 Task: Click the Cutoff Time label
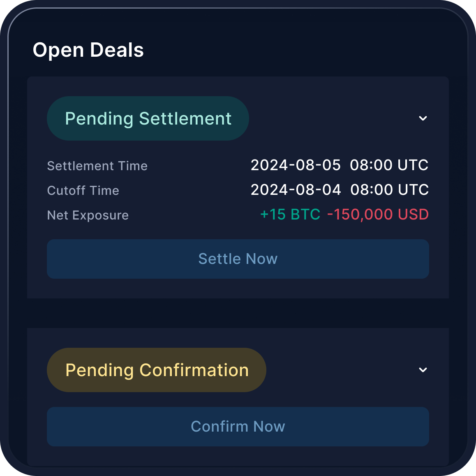pyautogui.click(x=83, y=190)
